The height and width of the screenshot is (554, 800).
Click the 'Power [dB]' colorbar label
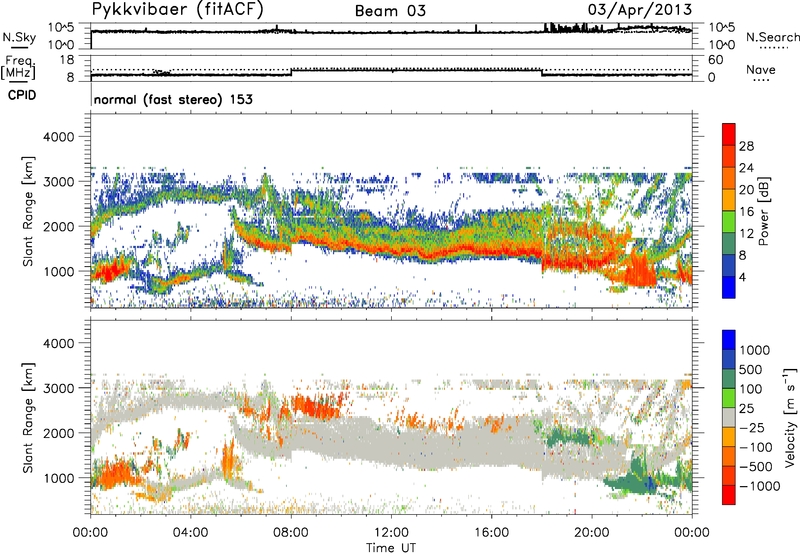(763, 211)
